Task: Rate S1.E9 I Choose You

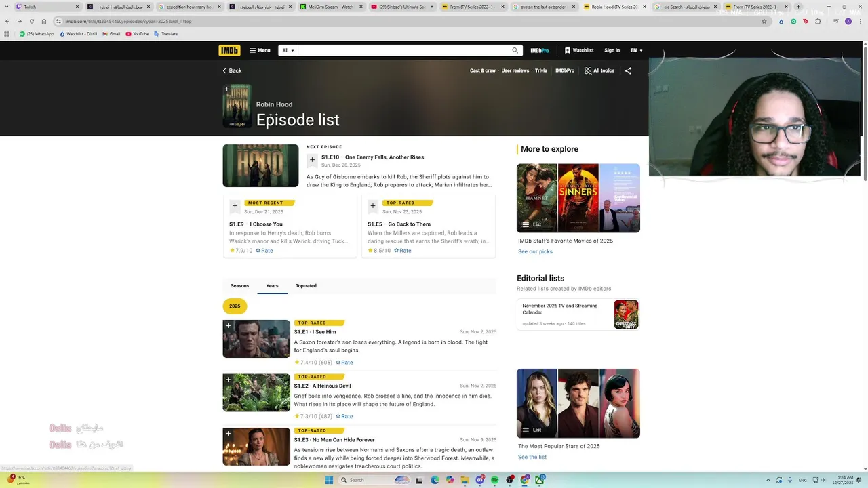Action: 264,251
